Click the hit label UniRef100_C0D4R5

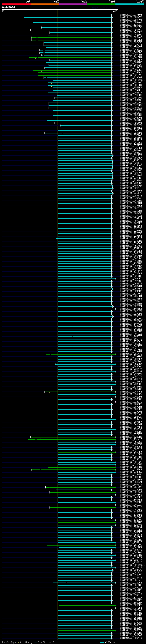point(131,590)
